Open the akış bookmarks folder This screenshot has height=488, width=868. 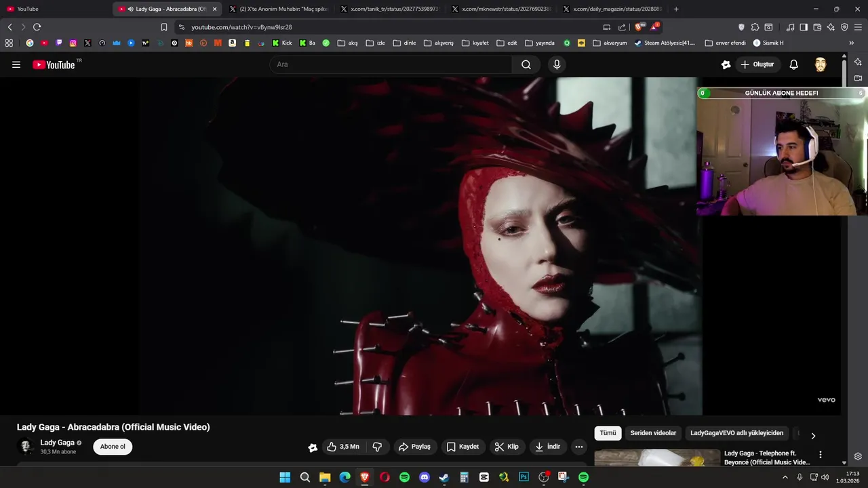click(x=347, y=43)
